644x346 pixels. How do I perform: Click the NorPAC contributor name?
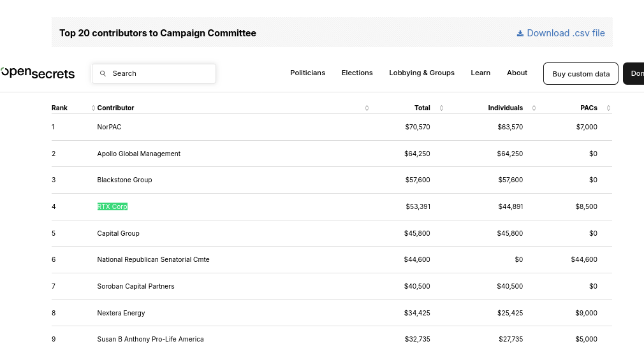click(109, 127)
